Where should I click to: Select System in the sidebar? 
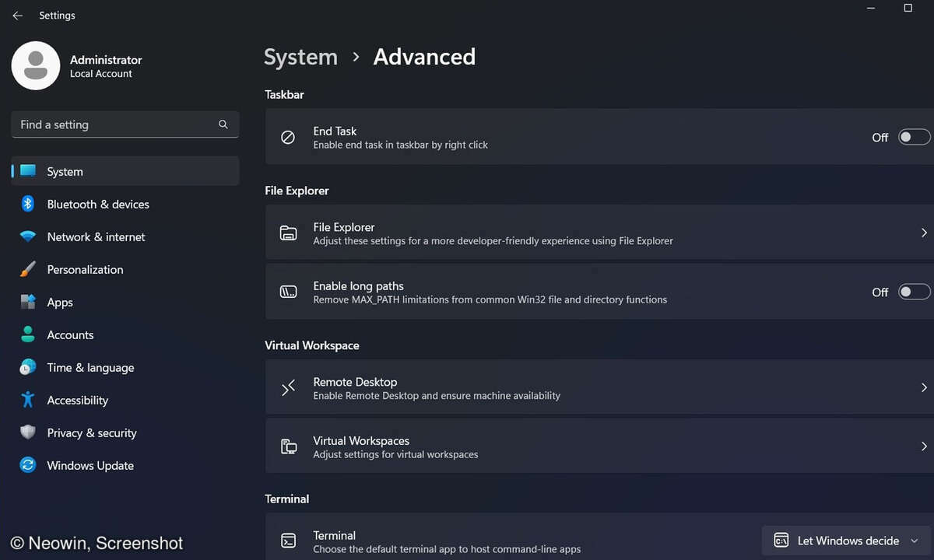(x=125, y=171)
